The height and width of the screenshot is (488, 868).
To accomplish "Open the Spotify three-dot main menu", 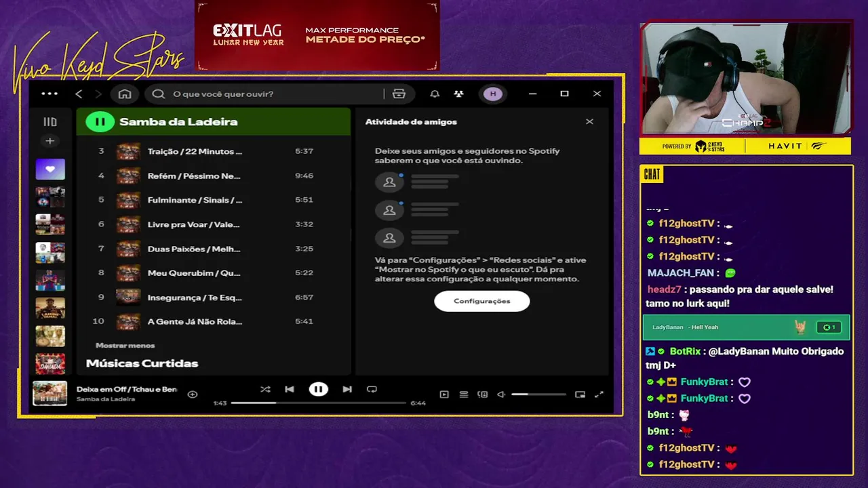I will coord(50,94).
